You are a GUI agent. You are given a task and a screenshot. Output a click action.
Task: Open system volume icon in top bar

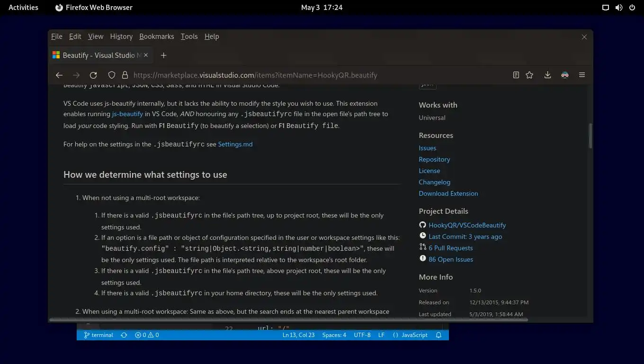coord(618,8)
